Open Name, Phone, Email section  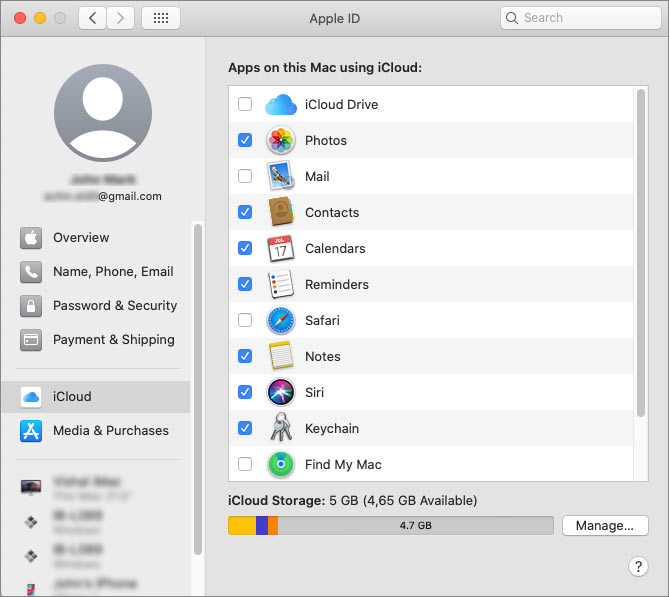(x=96, y=272)
